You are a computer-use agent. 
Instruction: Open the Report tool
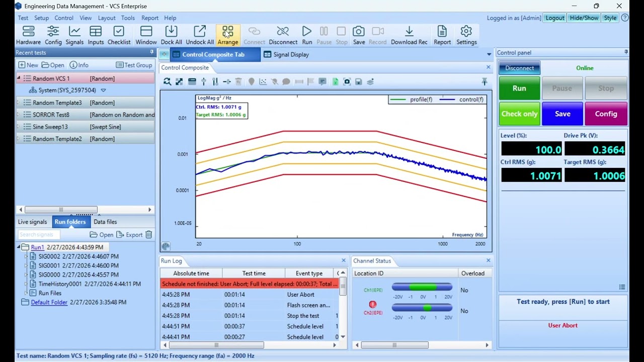[x=442, y=35]
